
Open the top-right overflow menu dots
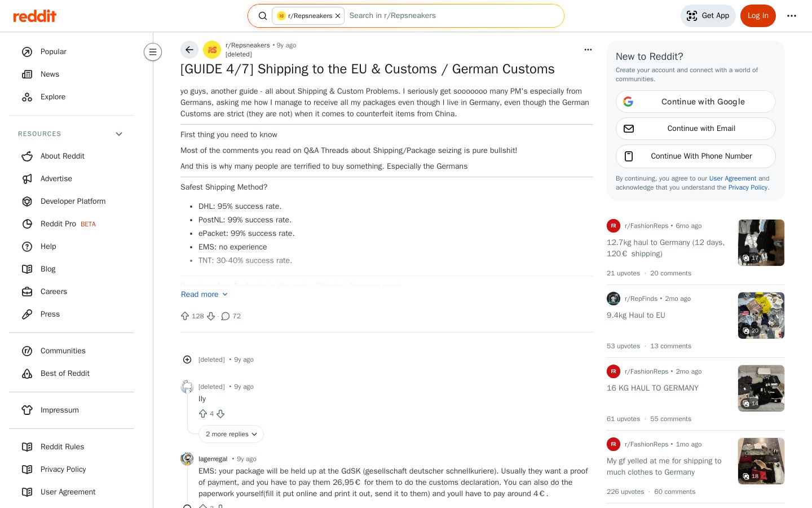pyautogui.click(x=792, y=16)
